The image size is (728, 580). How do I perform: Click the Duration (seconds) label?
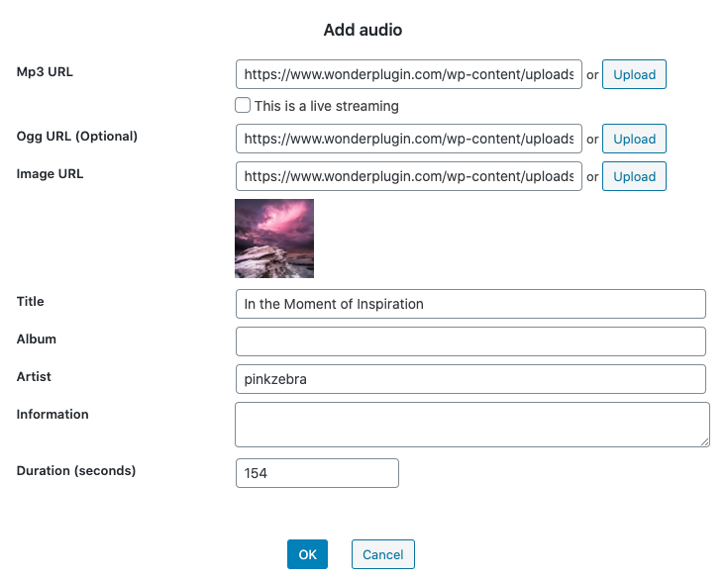76,471
